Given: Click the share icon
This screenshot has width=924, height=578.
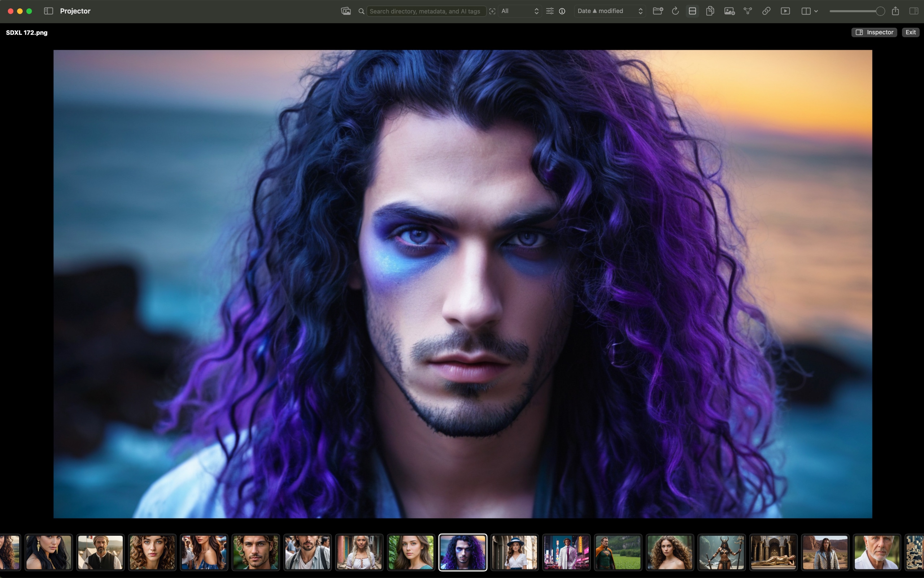Looking at the screenshot, I should [895, 11].
